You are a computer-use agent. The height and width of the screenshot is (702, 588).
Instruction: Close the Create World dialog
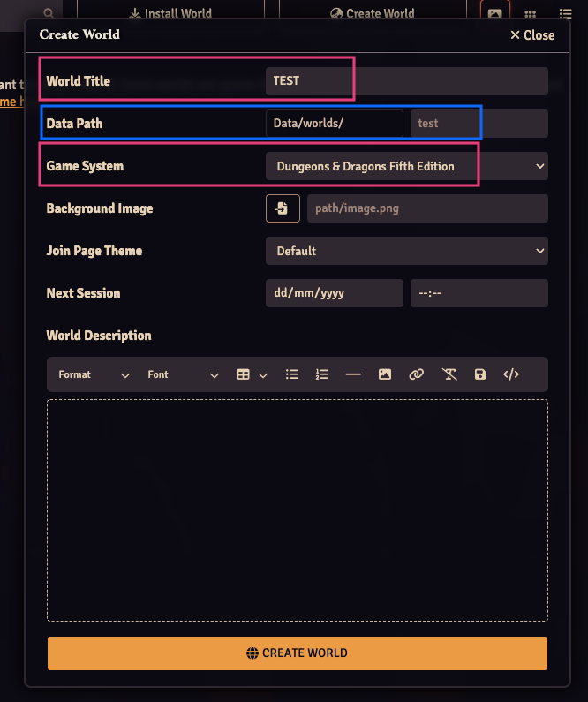[532, 35]
